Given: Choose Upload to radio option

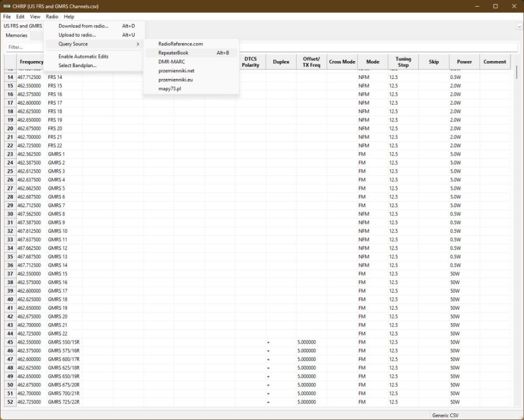Looking at the screenshot, I should pyautogui.click(x=77, y=35).
